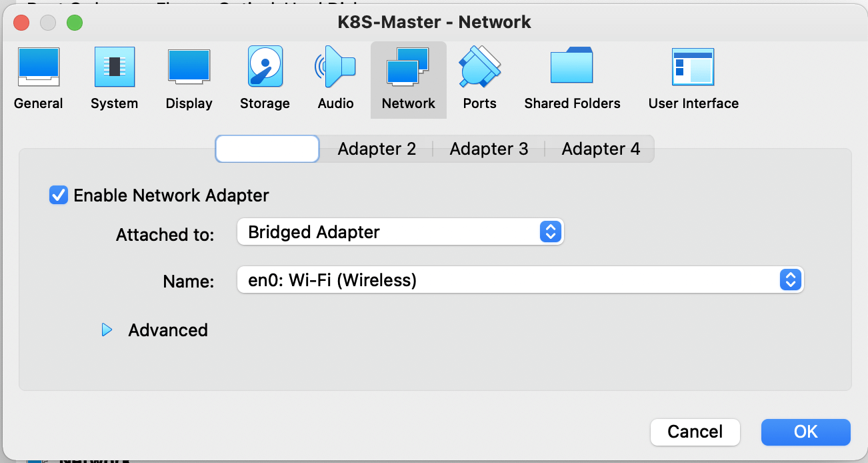
Task: Open the Ports connector icon
Action: click(479, 67)
